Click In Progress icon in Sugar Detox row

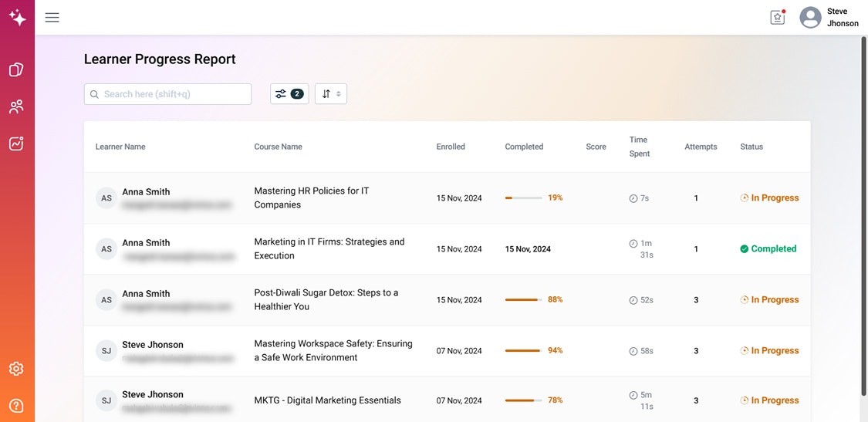(744, 299)
